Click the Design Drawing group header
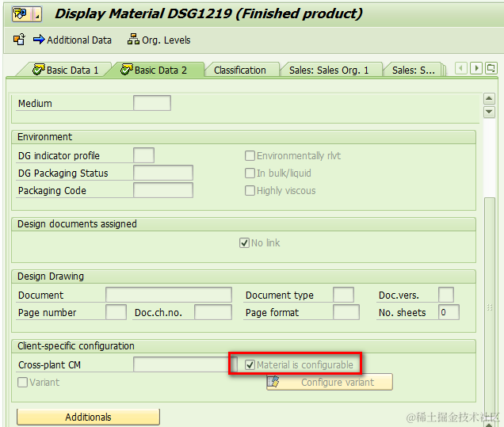Screen dimensions: 504x427 (243, 276)
